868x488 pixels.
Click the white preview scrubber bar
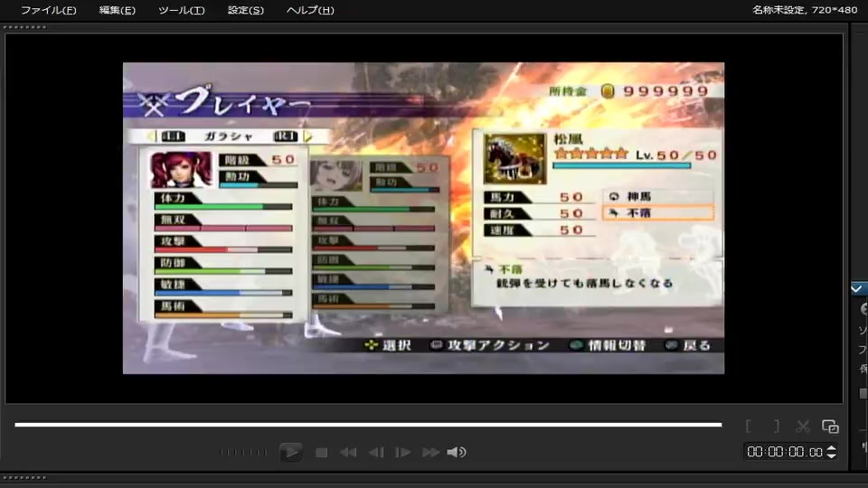368,425
